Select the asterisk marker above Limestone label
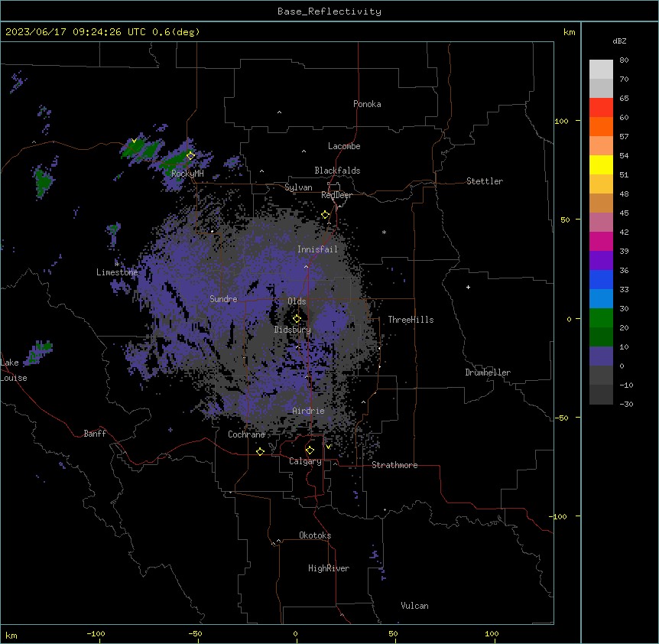This screenshot has width=659, height=644. (x=117, y=264)
